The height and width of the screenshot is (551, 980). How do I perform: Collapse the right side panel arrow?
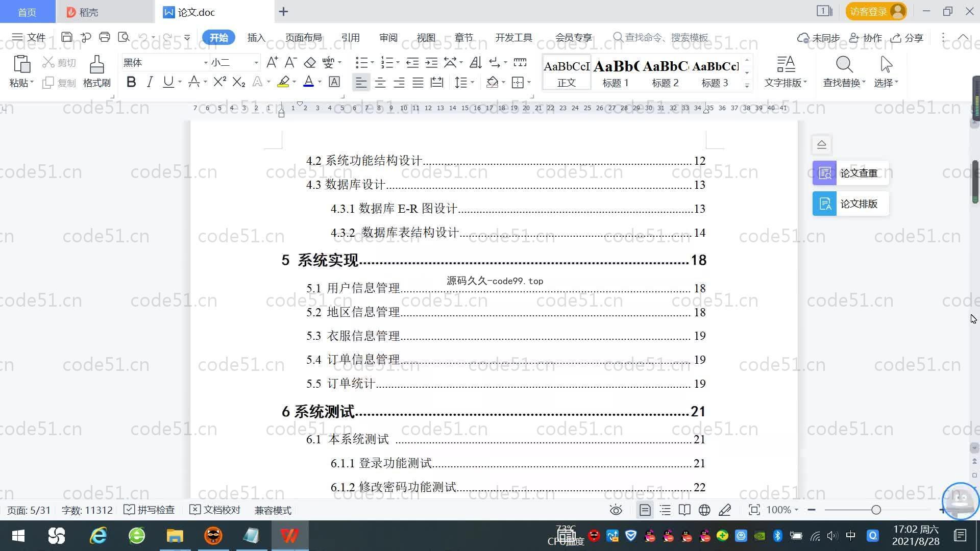click(x=822, y=144)
